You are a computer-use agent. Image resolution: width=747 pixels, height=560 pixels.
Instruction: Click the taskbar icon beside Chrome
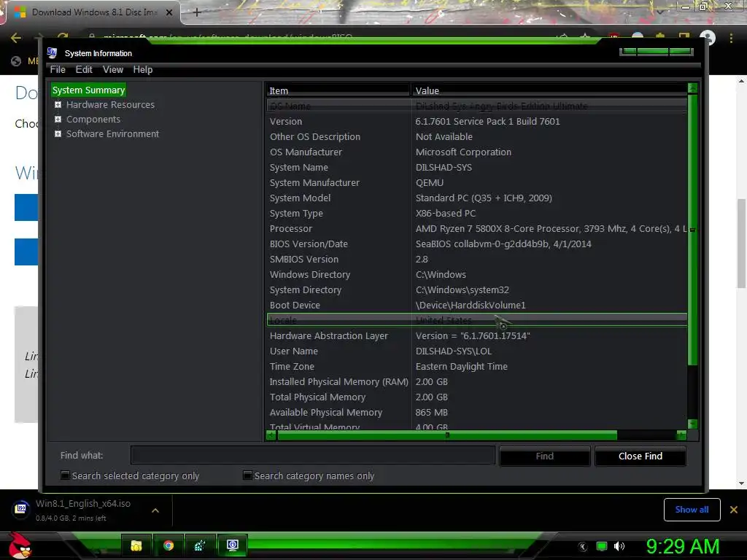point(200,545)
